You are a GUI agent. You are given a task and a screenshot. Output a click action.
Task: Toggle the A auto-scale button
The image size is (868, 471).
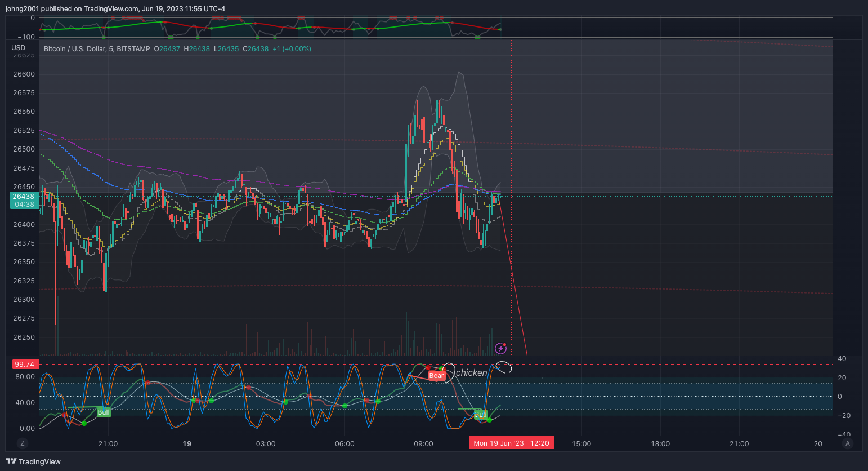pyautogui.click(x=848, y=443)
